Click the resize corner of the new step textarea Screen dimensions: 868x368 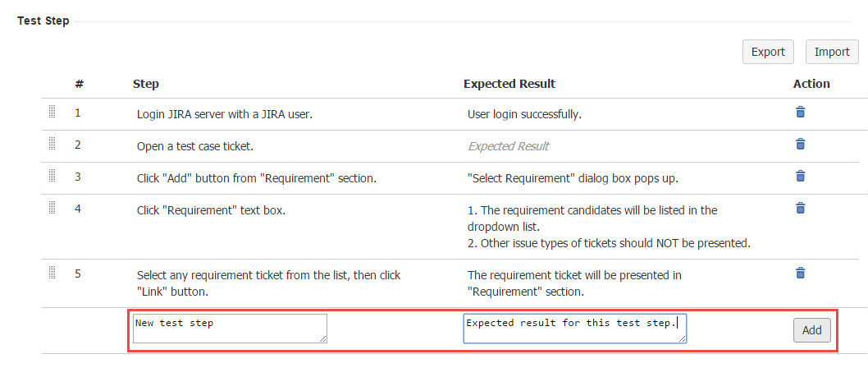tap(323, 338)
